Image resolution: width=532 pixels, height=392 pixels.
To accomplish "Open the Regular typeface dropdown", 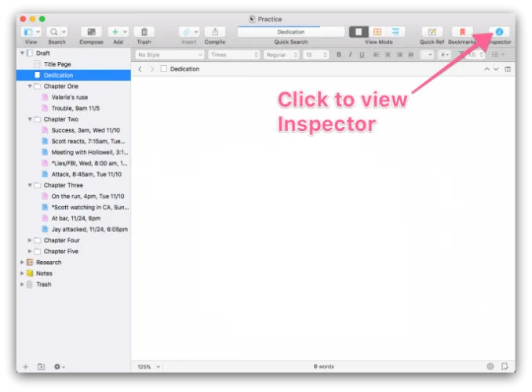I will click(x=282, y=55).
